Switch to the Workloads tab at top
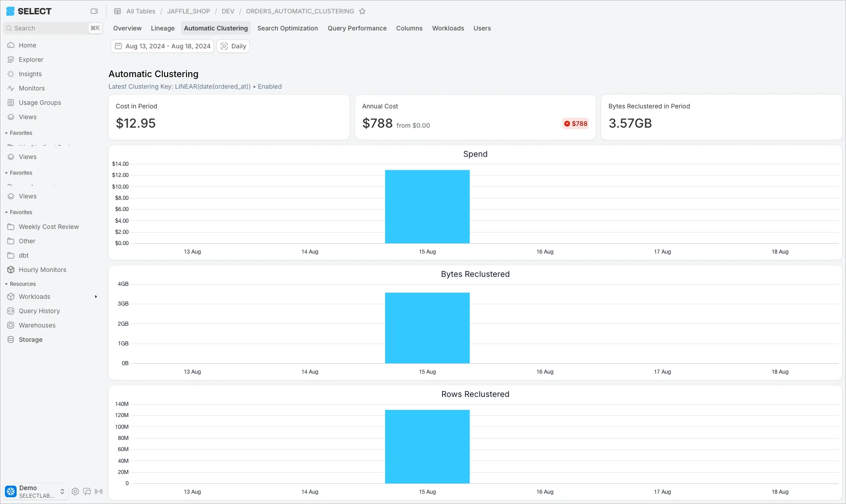The width and height of the screenshot is (846, 504). [448, 28]
